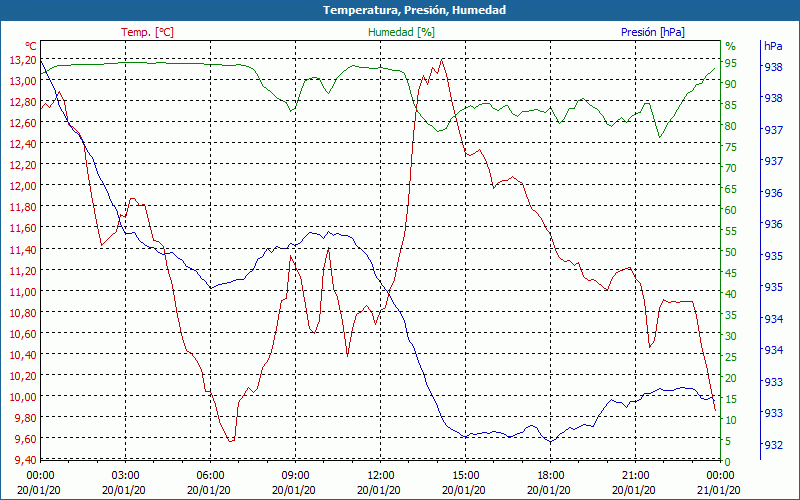Click green humidity axis value "60"
Viewport: 800px width, 500px height.
[x=731, y=210]
